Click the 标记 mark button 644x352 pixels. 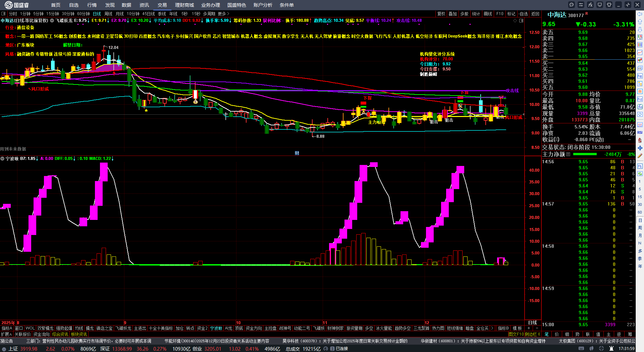pos(511,14)
